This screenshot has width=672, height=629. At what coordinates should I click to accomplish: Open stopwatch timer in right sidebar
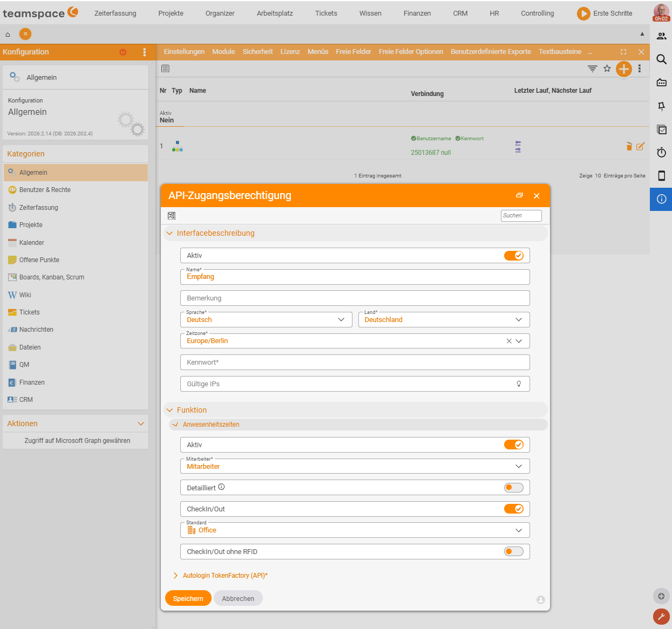tap(661, 153)
